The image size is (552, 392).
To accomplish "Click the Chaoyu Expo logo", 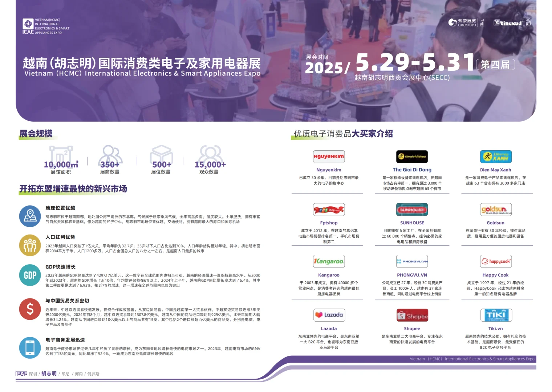I will pos(462,23).
